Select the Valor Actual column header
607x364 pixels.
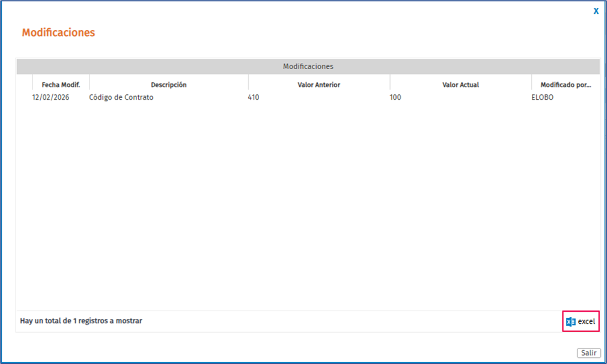(x=461, y=85)
